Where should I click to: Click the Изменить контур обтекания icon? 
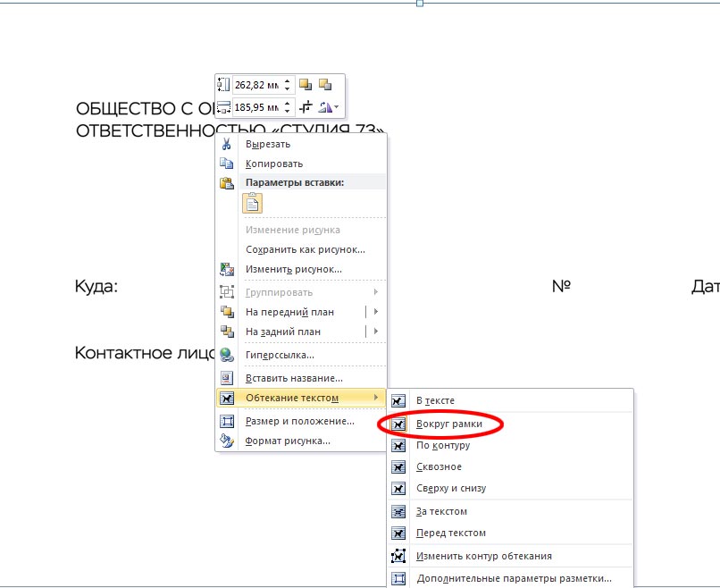pos(398,556)
